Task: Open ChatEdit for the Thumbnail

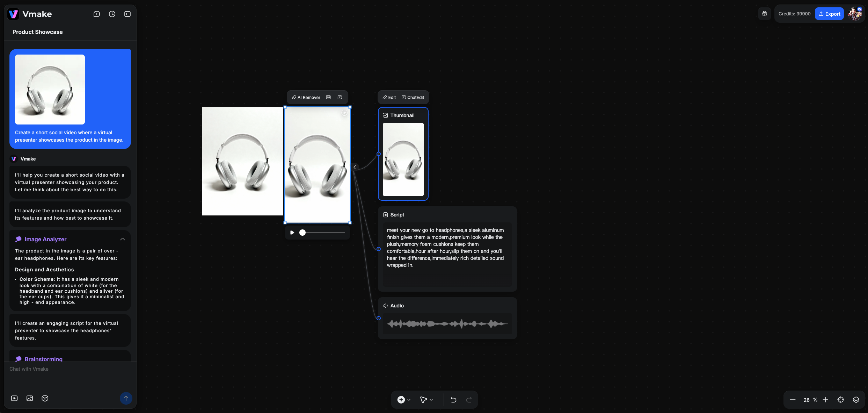Action: (413, 98)
